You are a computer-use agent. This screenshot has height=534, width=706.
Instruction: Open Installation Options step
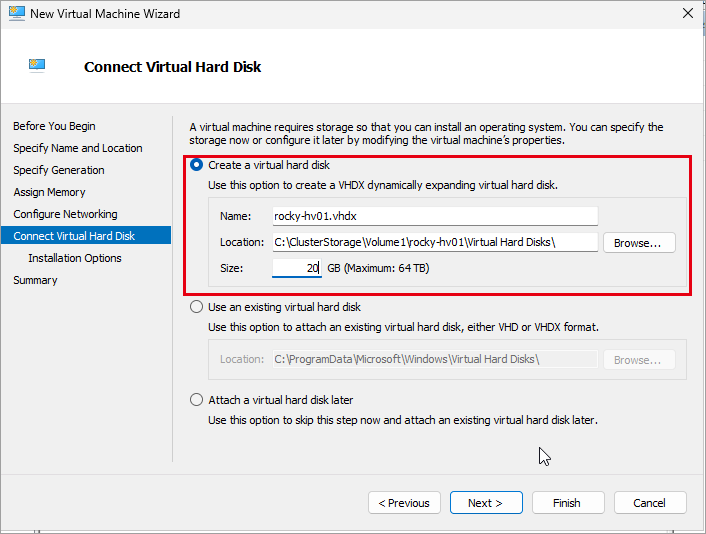(x=75, y=258)
